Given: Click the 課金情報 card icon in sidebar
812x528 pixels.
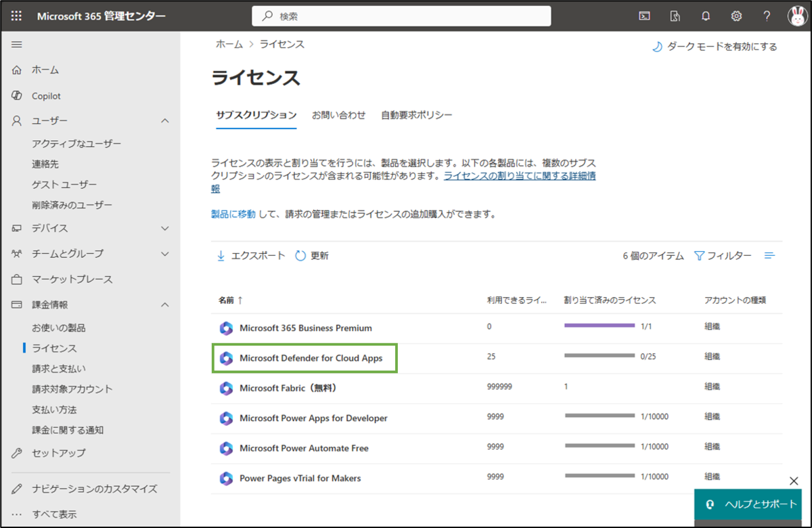Looking at the screenshot, I should (17, 305).
